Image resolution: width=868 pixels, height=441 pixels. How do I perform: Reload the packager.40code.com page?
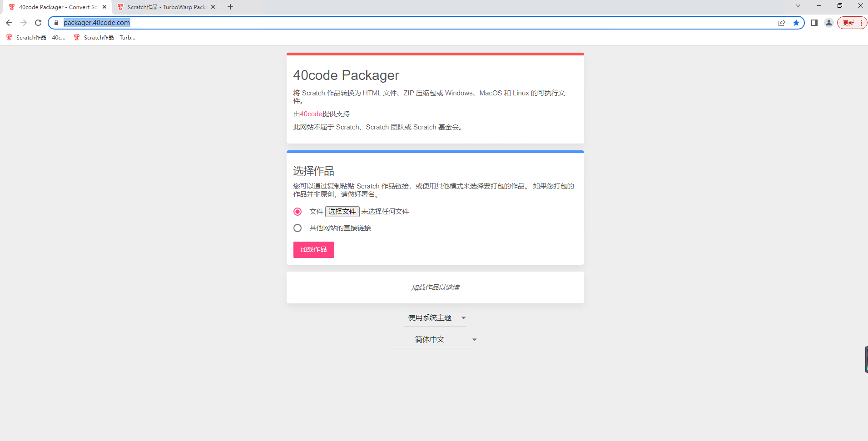click(38, 23)
